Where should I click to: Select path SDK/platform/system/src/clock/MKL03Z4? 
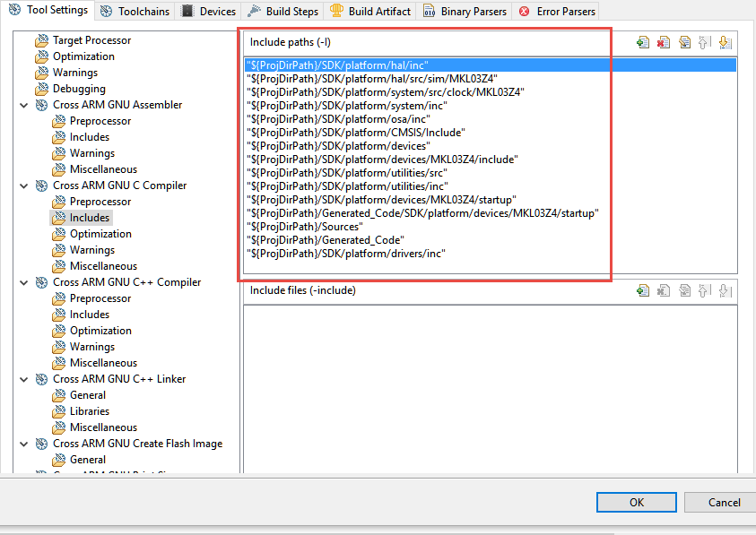point(491,92)
